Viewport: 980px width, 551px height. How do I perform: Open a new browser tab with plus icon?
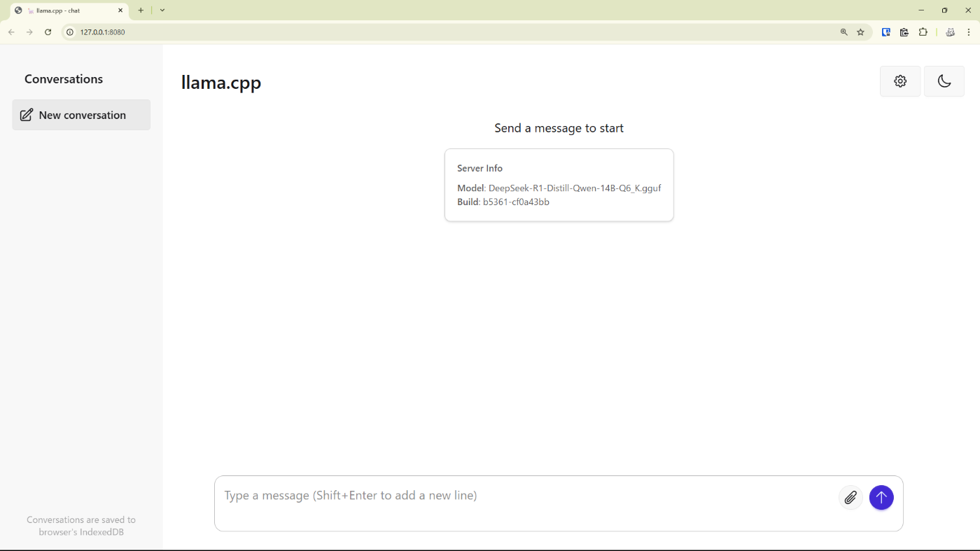pos(141,11)
